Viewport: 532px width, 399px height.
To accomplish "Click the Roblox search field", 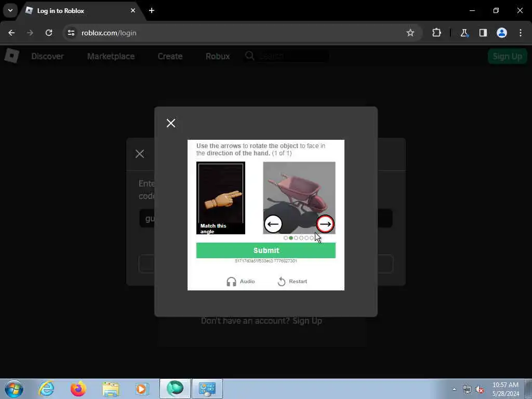I will tap(294, 56).
